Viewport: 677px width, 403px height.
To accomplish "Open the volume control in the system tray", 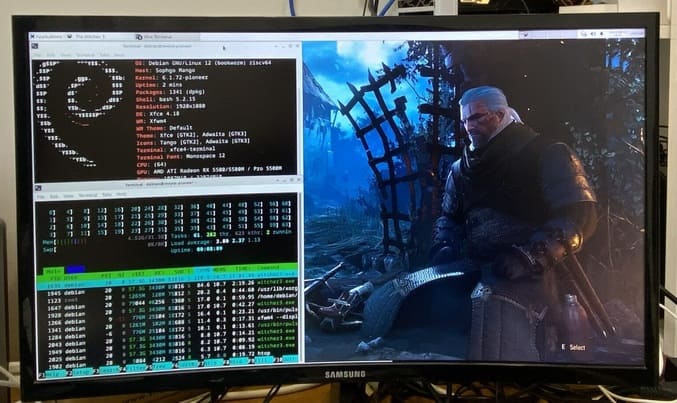I will (x=593, y=34).
